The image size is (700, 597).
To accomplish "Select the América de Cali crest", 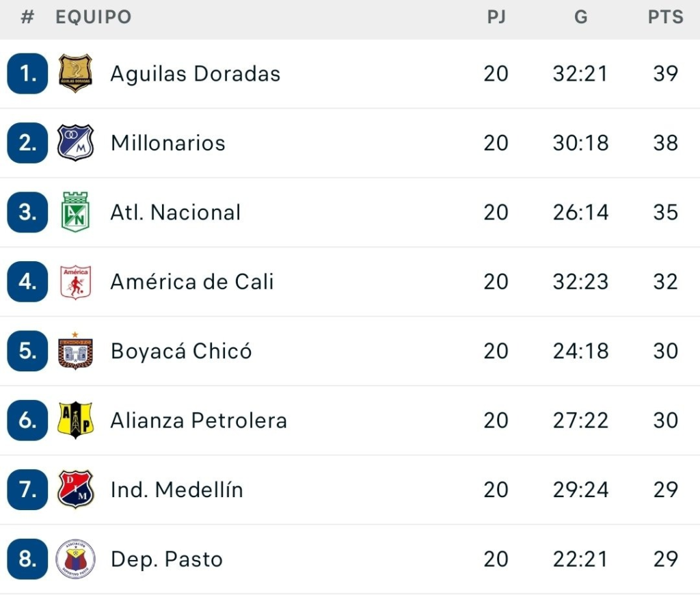I will (75, 282).
